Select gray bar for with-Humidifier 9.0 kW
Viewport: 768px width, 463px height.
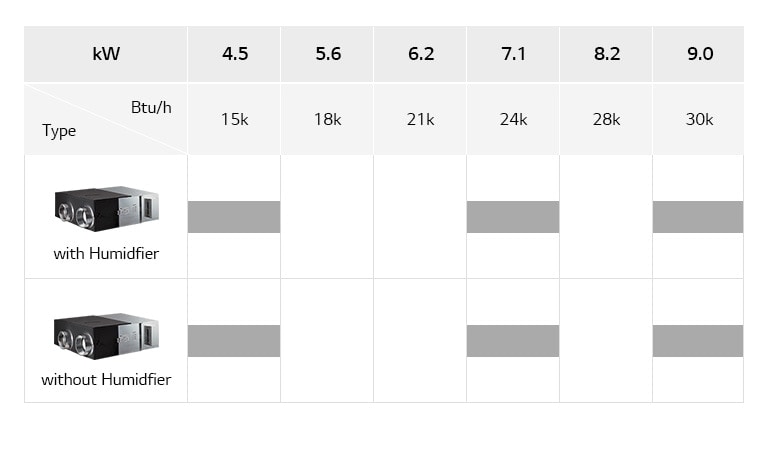(x=698, y=216)
